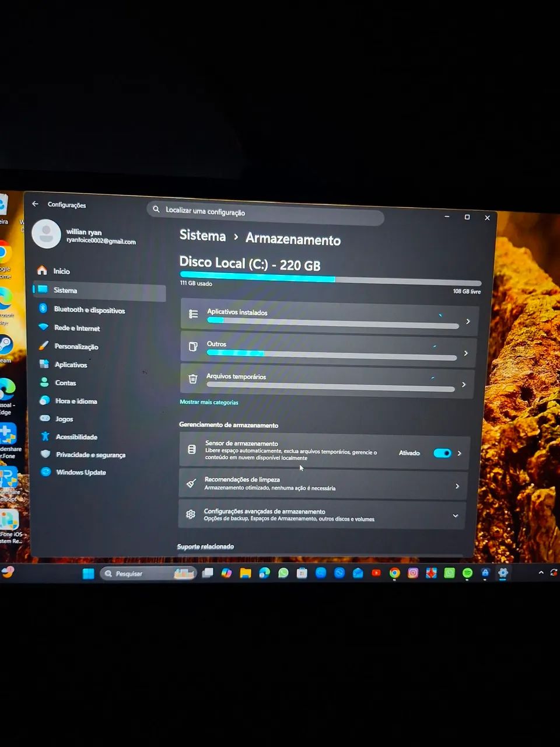Click the Arquivos temporários trash icon
The image size is (560, 747).
[x=193, y=379]
